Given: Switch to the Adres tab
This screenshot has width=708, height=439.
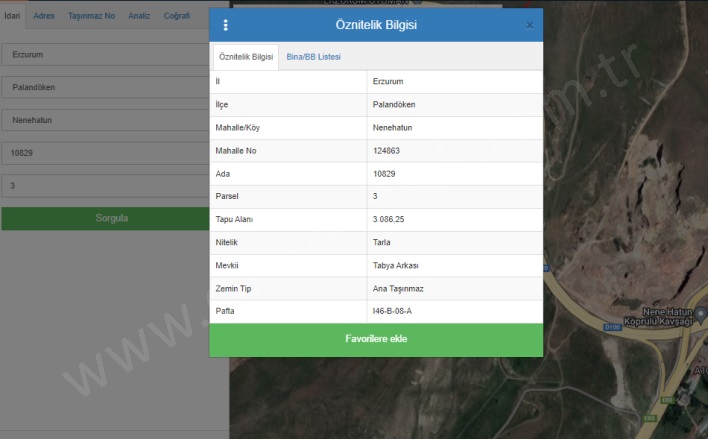Looking at the screenshot, I should [x=44, y=16].
